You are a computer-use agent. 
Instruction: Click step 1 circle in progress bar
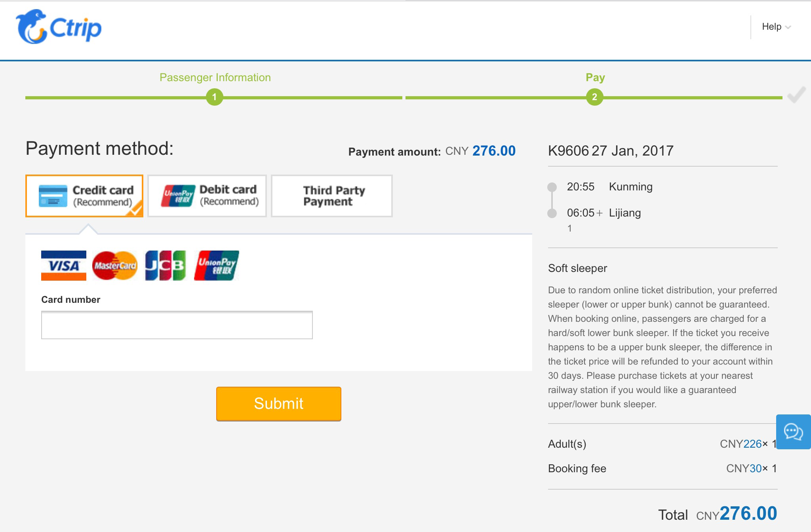[215, 97]
